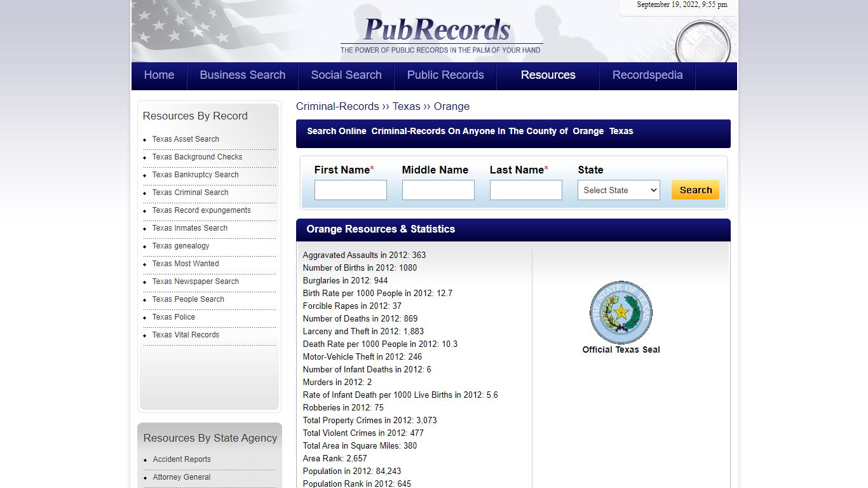
Task: Open Texas Inmates Search link
Action: click(x=189, y=228)
